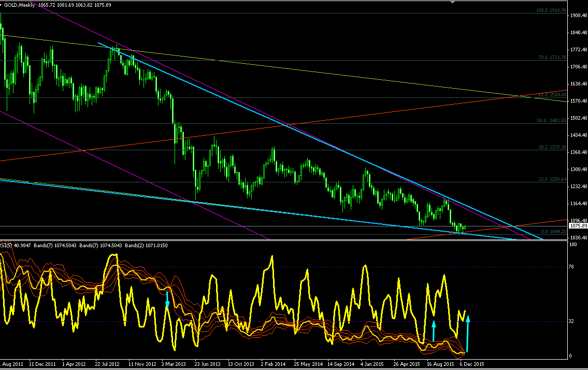Click the 1840.40 price scale value

click(x=579, y=33)
